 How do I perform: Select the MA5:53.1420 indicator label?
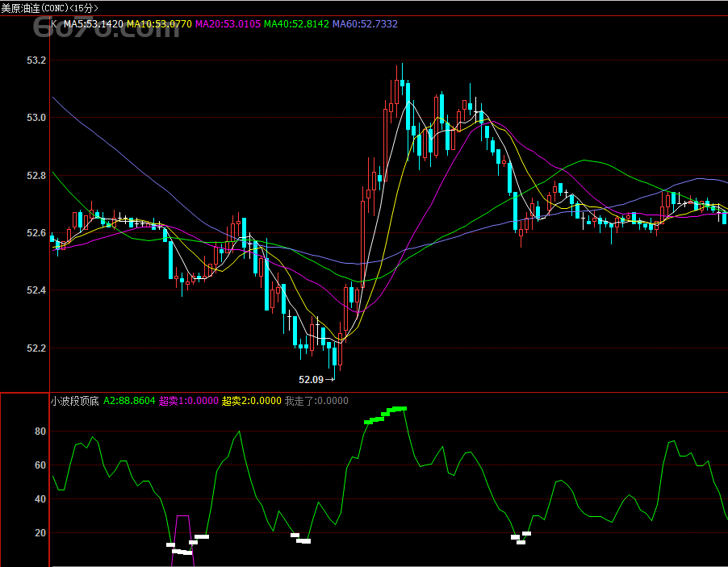click(x=94, y=24)
